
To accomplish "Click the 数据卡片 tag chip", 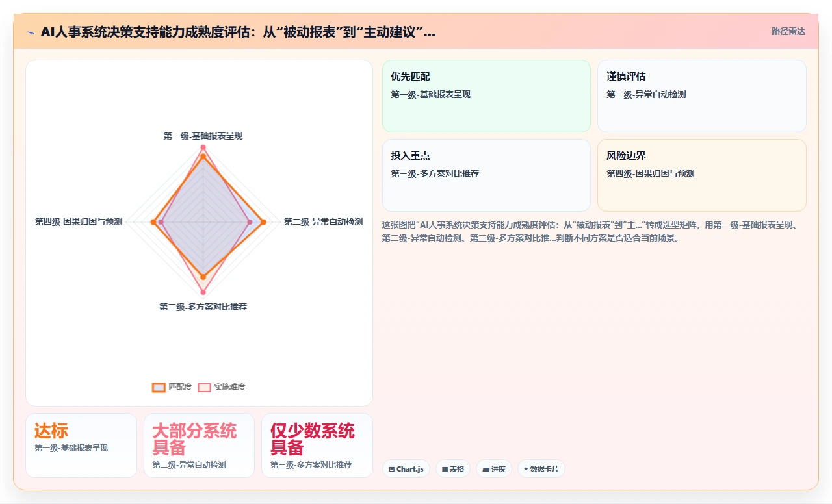I will (541, 469).
